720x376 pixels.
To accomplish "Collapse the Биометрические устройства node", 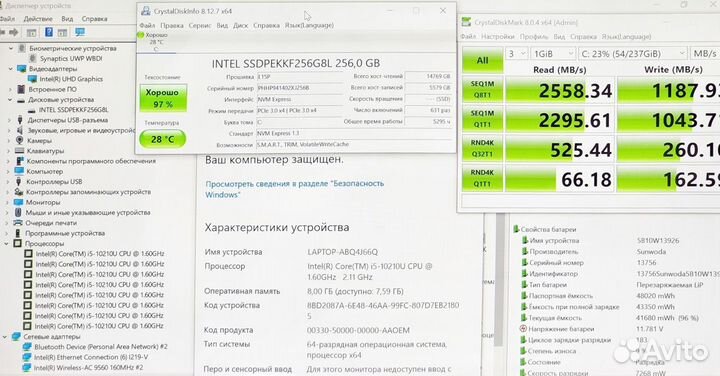I will point(11,48).
